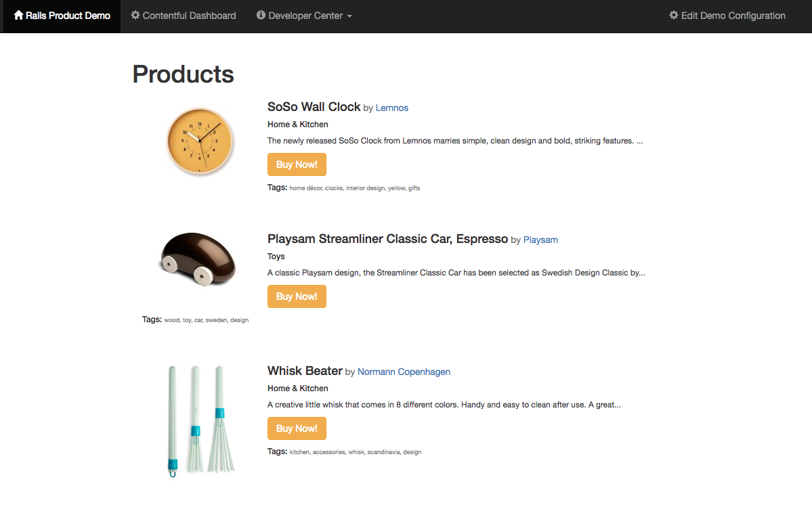Click the gear icon beside Contentful Dashboard
Viewport: 812px width, 532px height.
(135, 15)
